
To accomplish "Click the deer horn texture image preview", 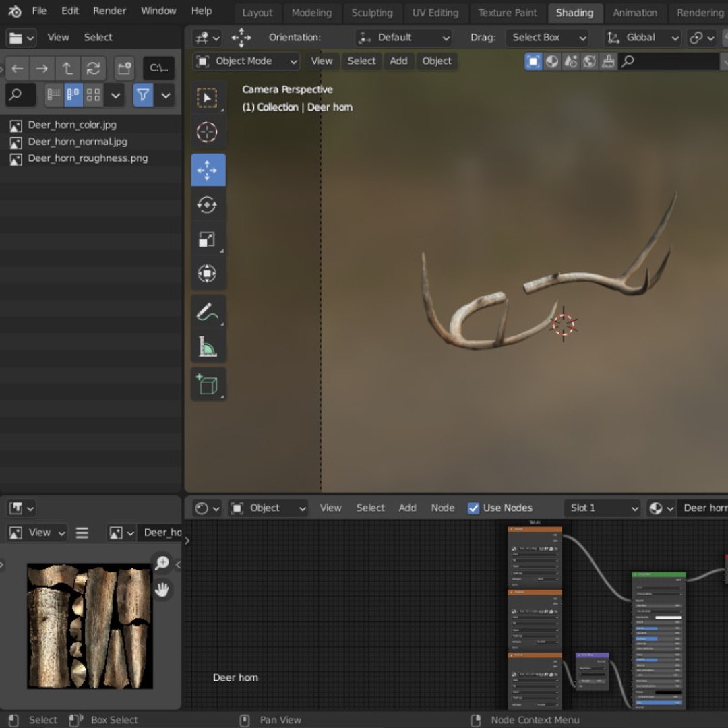I will pyautogui.click(x=90, y=626).
